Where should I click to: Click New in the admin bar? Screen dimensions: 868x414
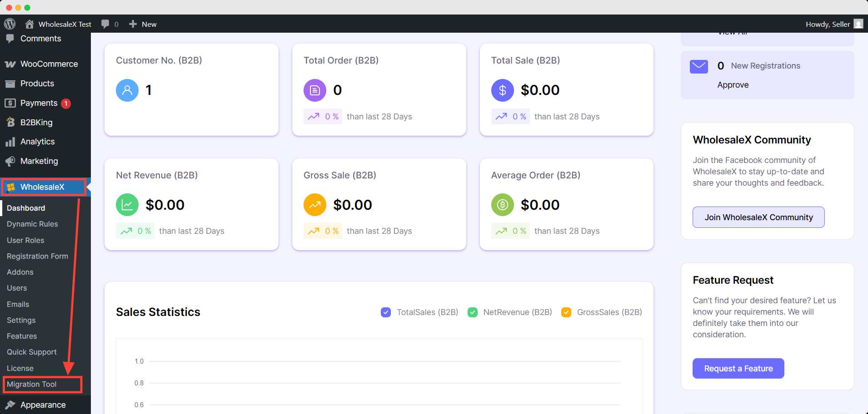point(149,24)
